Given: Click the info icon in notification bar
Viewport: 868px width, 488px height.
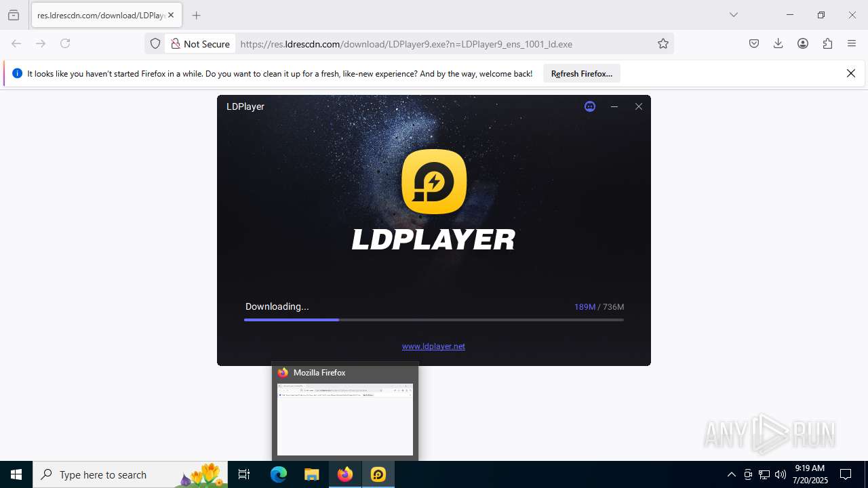Looking at the screenshot, I should pyautogui.click(x=18, y=74).
